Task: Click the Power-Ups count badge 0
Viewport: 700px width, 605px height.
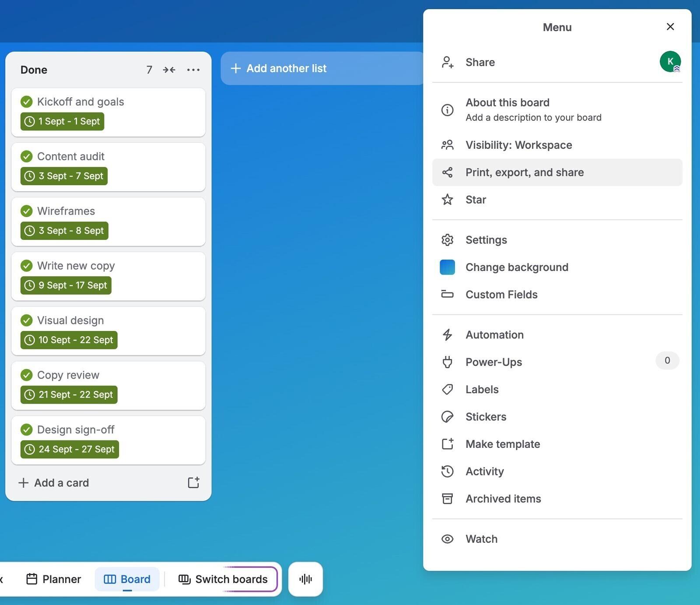Action: pos(667,360)
